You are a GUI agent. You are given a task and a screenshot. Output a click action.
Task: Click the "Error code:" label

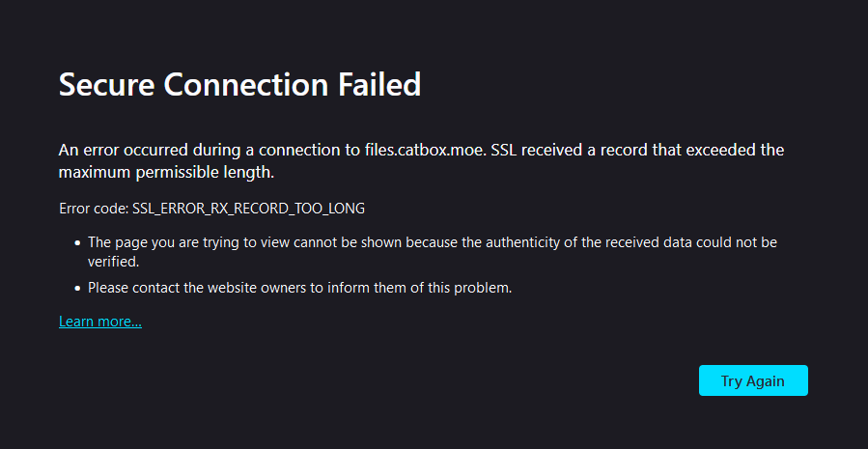point(94,209)
